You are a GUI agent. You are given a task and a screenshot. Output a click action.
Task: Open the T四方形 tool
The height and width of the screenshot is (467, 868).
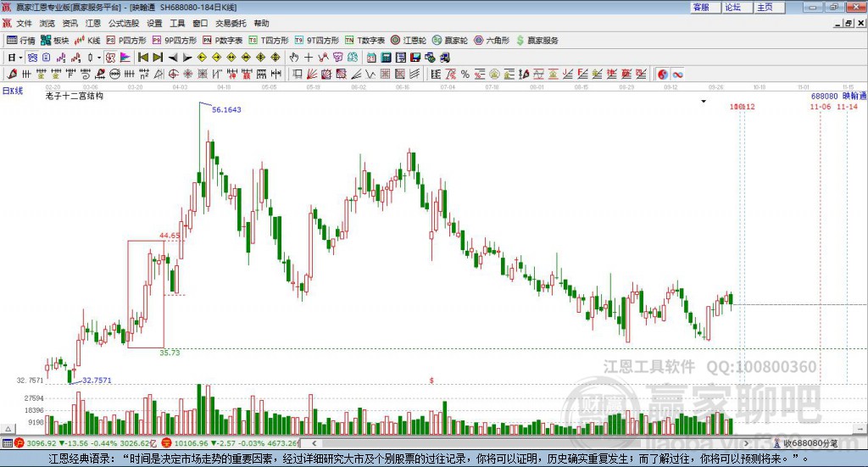(x=269, y=41)
